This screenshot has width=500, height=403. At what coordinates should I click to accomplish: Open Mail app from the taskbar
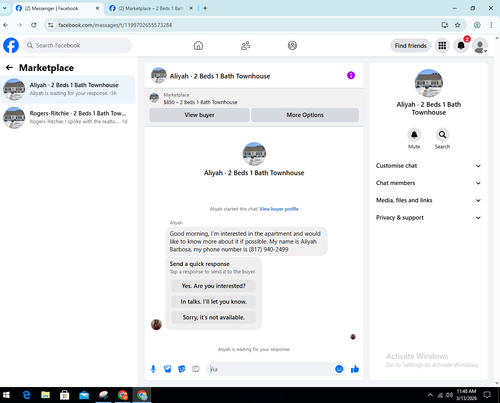click(84, 395)
